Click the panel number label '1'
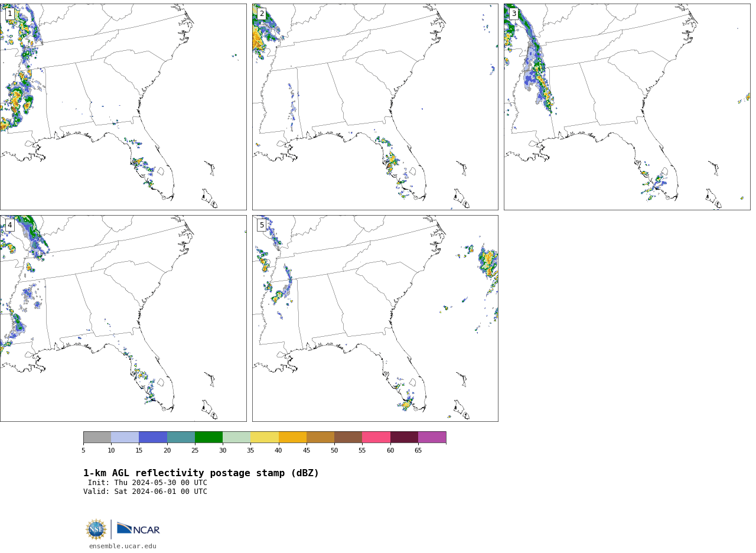Screen dimensions: 756x553 (x=10, y=14)
